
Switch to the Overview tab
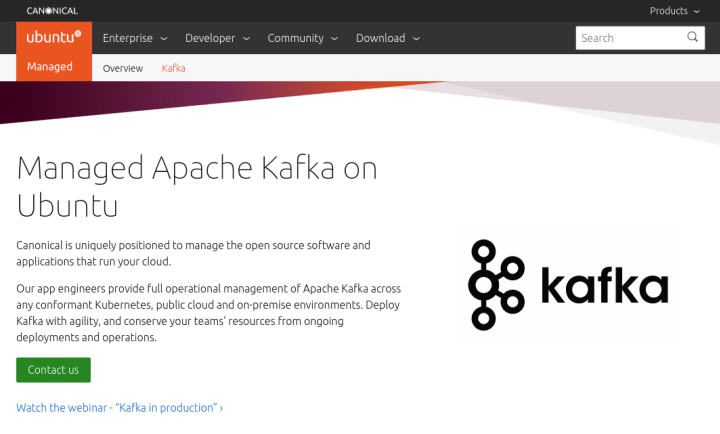click(x=123, y=68)
